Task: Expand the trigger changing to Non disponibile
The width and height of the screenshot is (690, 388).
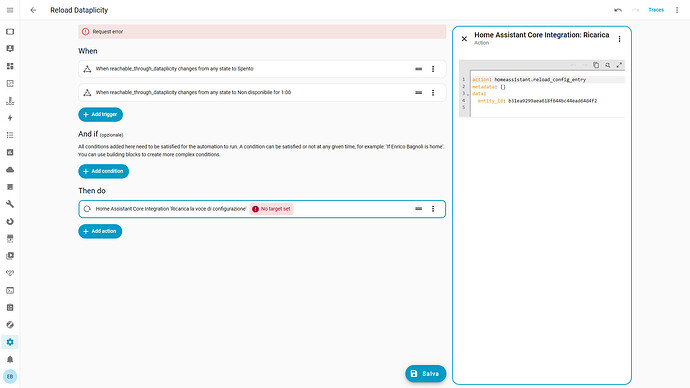Action: coord(262,93)
